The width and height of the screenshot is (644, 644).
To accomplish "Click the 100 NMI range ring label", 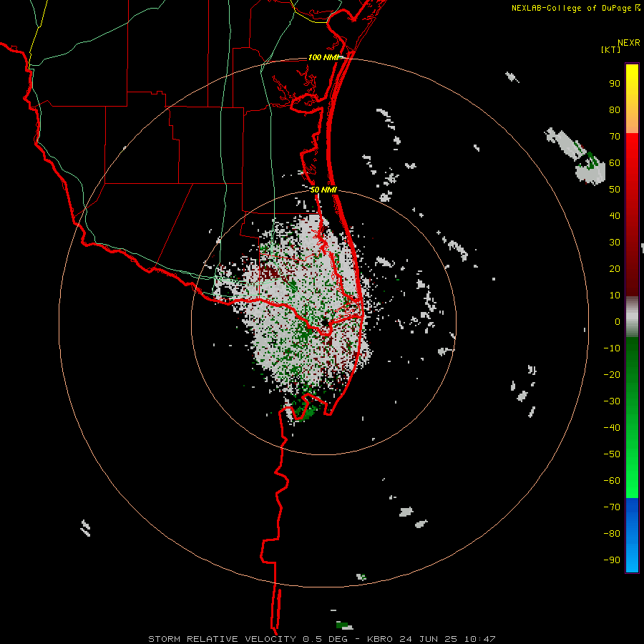I will pos(323,57).
